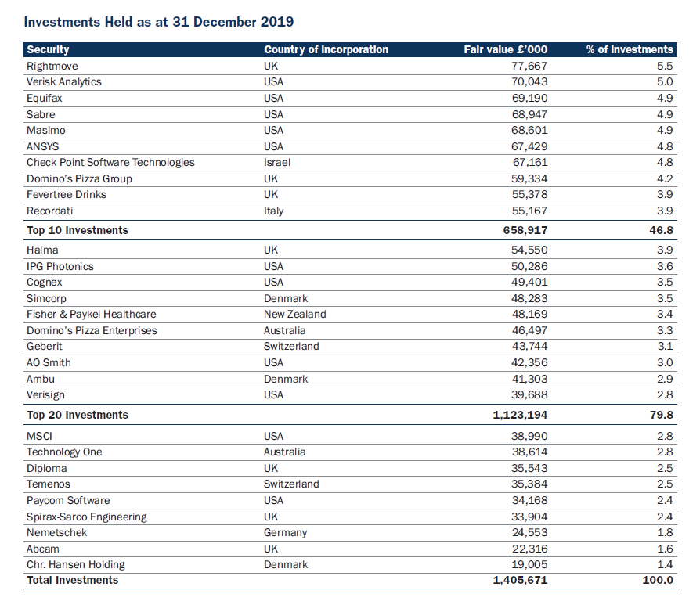Image resolution: width=700 pixels, height=612 pixels.
Task: Select the 'Rightmove' security name
Action: pyautogui.click(x=52, y=66)
